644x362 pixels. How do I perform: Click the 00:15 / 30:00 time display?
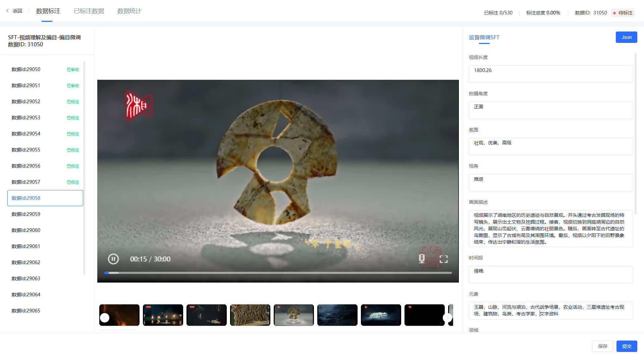[x=150, y=259]
